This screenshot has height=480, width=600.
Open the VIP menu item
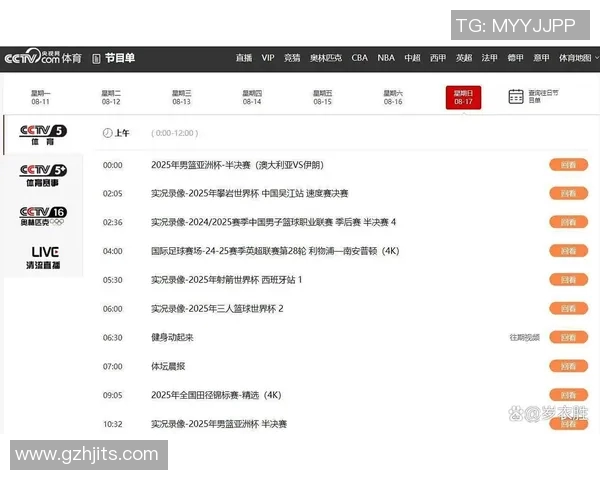(x=268, y=58)
